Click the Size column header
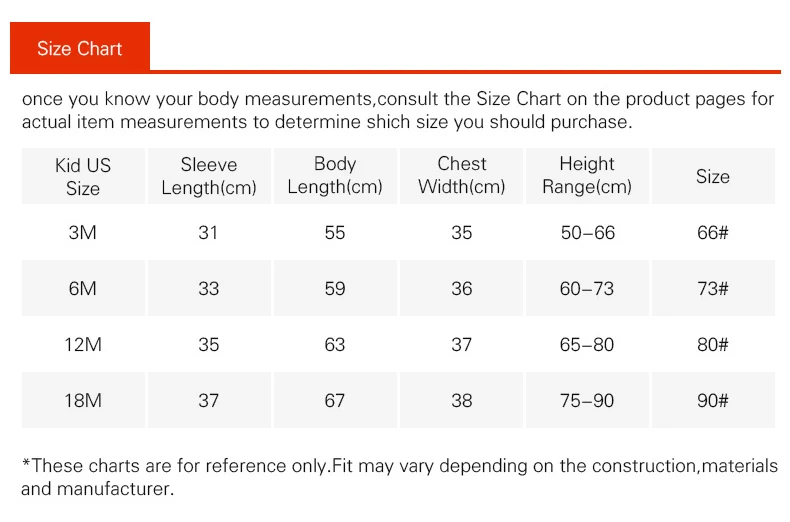790x522 pixels. tap(713, 176)
